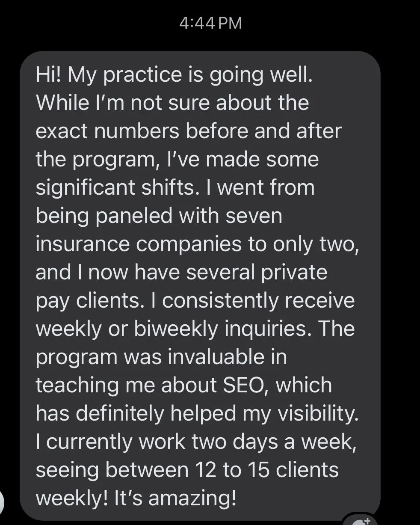Screen dimensions: 420x525
Task: Tap the word "consistently" in the text
Action: click(x=220, y=300)
